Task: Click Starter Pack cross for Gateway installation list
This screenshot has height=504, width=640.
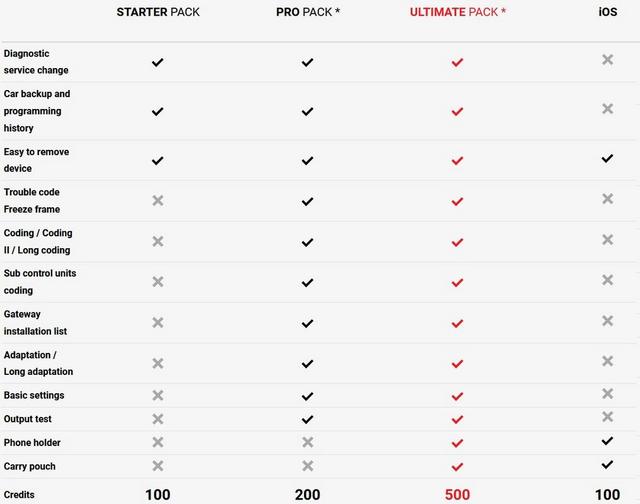Action: [x=158, y=322]
